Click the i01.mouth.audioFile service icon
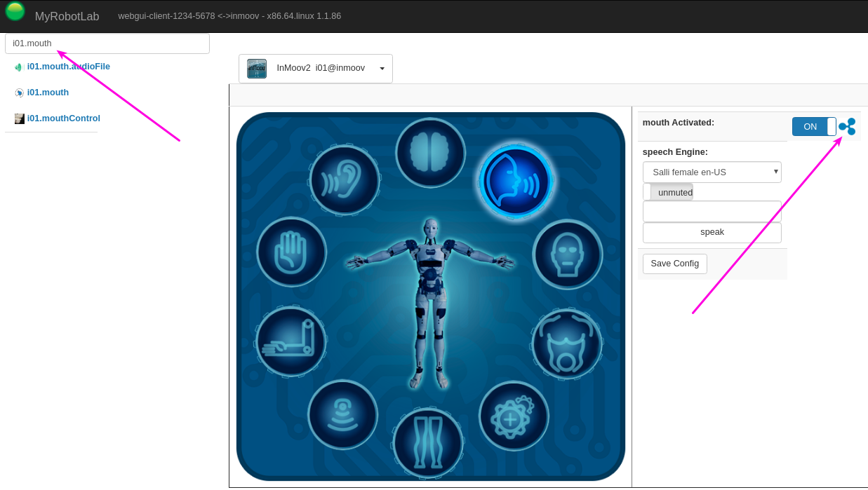868x490 pixels. click(20, 67)
